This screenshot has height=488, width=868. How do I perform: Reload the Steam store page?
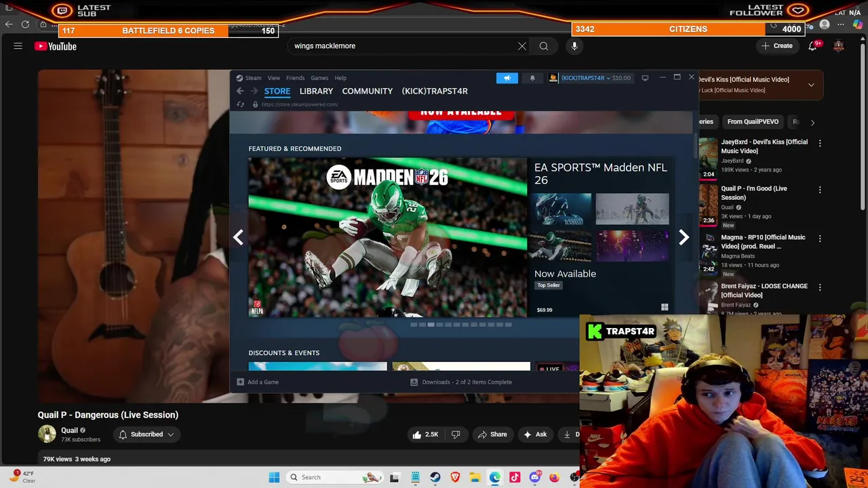(x=240, y=104)
